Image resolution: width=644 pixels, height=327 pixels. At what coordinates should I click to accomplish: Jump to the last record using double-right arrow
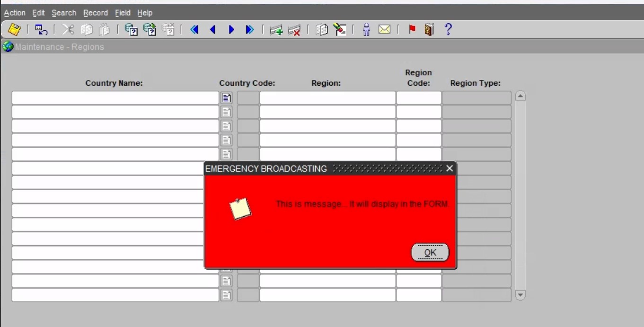coord(250,30)
